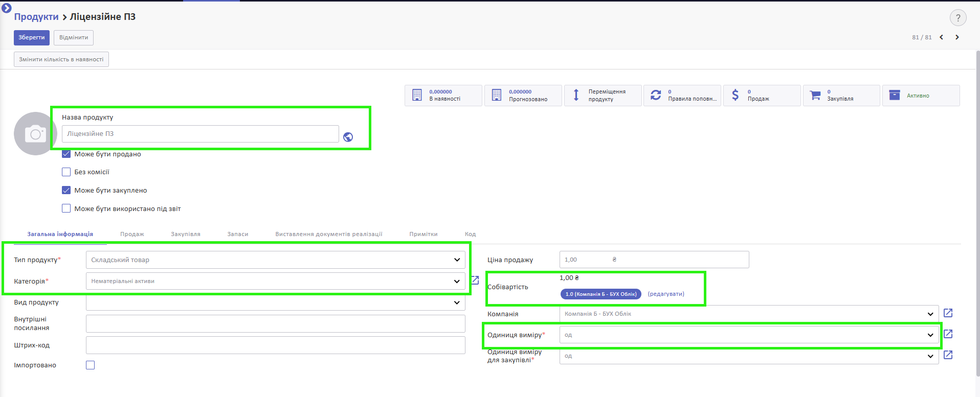The width and height of the screenshot is (980, 397).
Task: Switch to Запаси tab
Action: coord(238,234)
